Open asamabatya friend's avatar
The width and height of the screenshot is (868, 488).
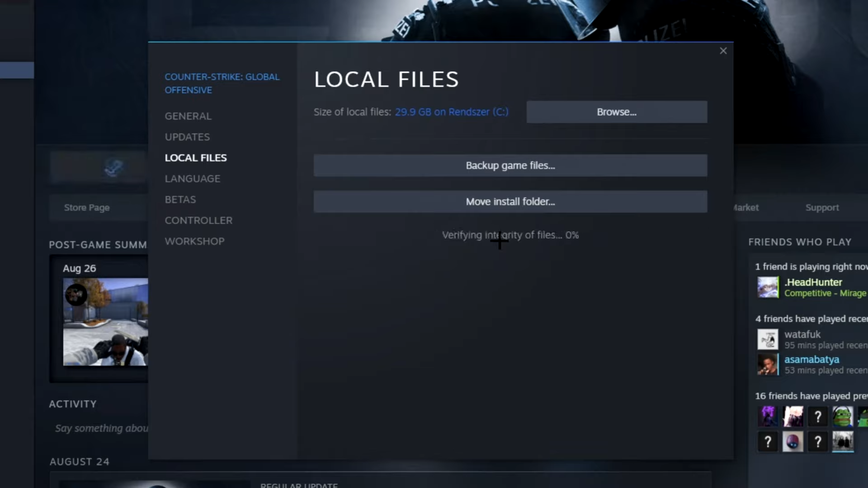768,365
